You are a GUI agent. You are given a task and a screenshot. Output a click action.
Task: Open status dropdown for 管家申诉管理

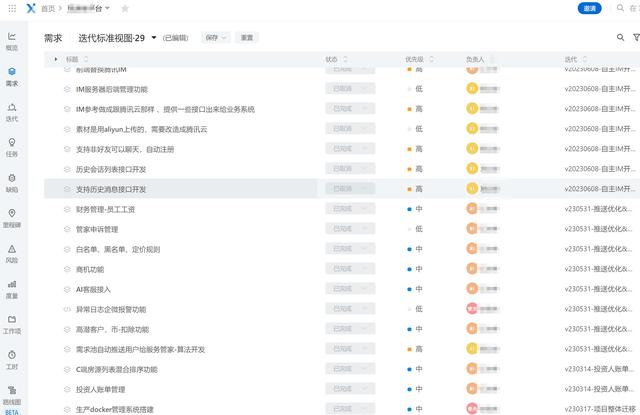click(x=350, y=229)
